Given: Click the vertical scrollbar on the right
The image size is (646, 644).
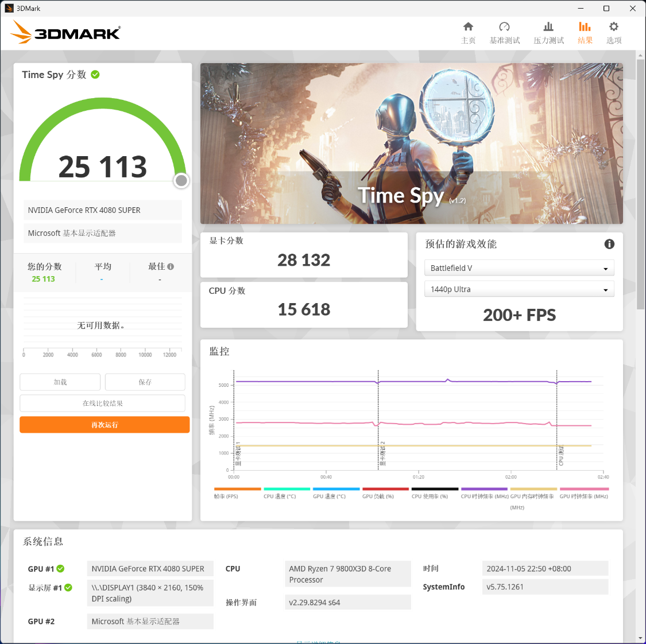Looking at the screenshot, I should 640,183.
